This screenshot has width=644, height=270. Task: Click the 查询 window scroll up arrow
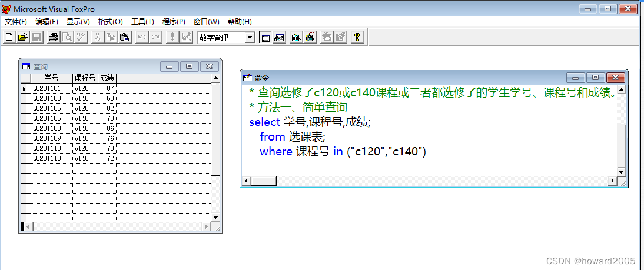coord(215,78)
